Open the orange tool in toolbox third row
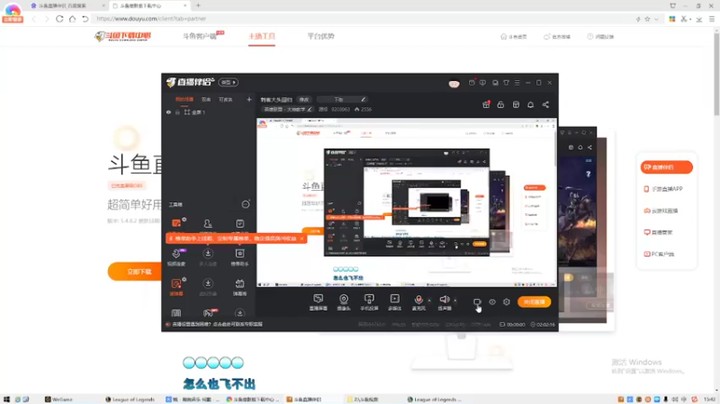The width and height of the screenshot is (720, 404). click(176, 286)
